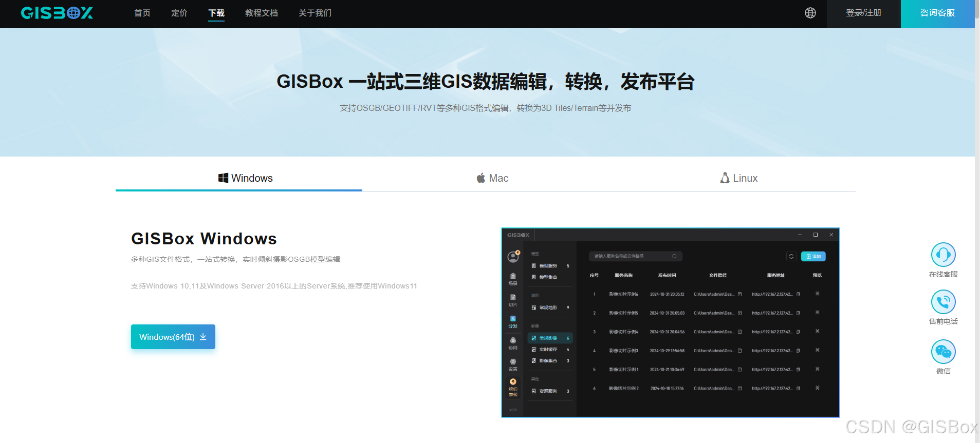Open the 关于我们 about page

[315, 13]
